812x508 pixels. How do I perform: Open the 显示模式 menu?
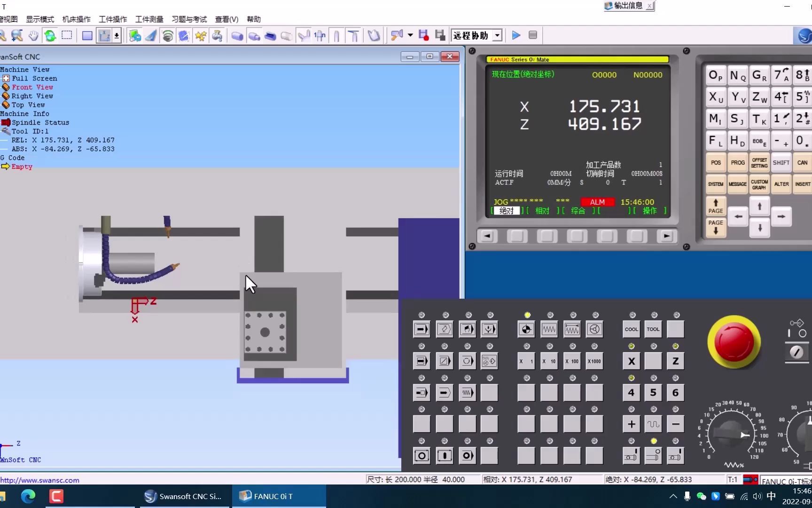(x=40, y=19)
